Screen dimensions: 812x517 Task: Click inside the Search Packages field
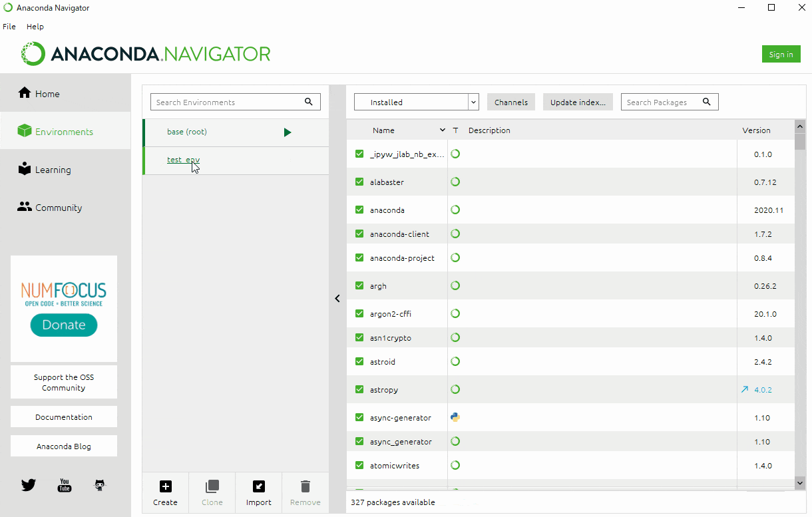pos(666,102)
